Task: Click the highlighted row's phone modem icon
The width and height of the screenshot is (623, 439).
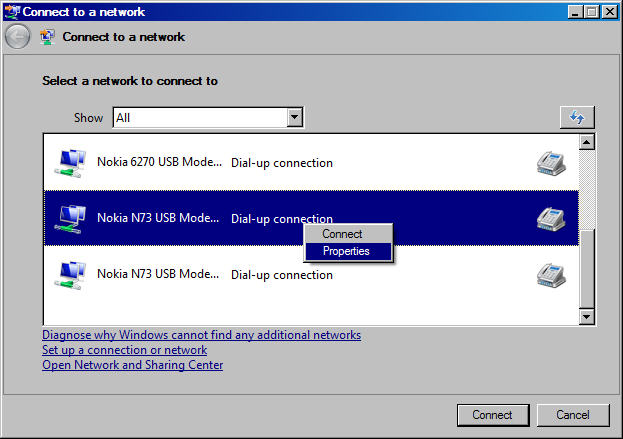Action: (x=551, y=218)
